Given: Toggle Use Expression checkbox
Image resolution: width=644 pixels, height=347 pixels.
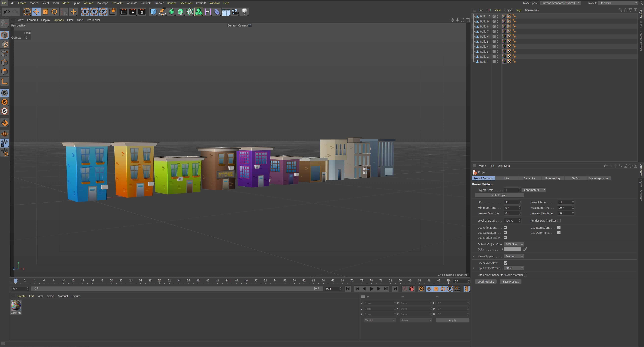Looking at the screenshot, I should point(559,228).
